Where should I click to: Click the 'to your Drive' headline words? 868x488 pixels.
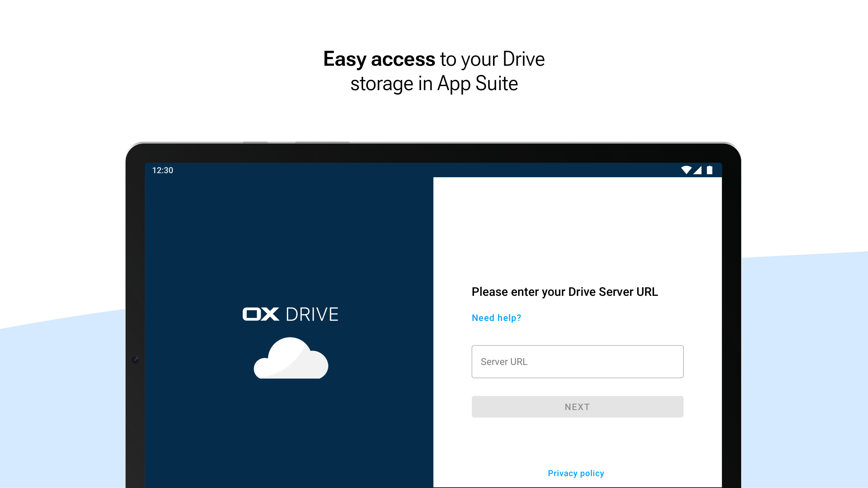pos(492,59)
